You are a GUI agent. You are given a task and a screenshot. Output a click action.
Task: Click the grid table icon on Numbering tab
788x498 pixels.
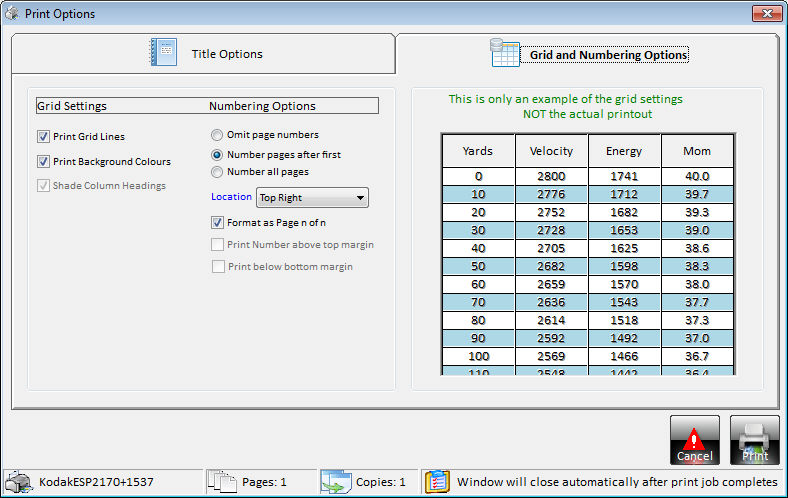click(x=504, y=53)
